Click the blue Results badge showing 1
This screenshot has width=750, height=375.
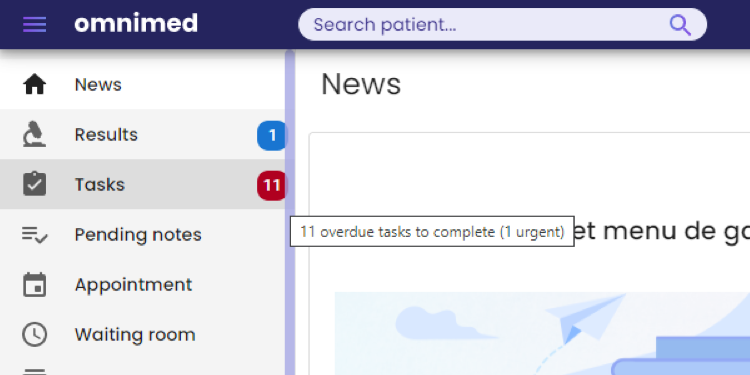(x=271, y=135)
